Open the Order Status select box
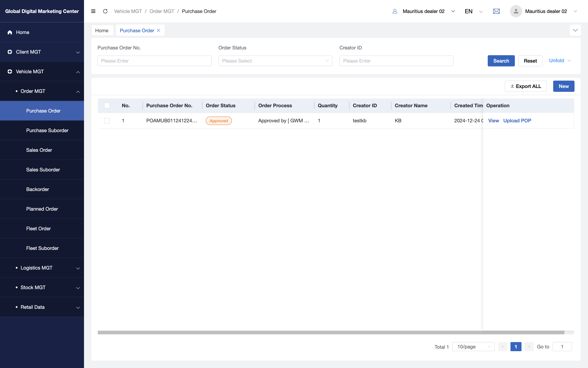Screen dimensions: 588x368 [275, 61]
